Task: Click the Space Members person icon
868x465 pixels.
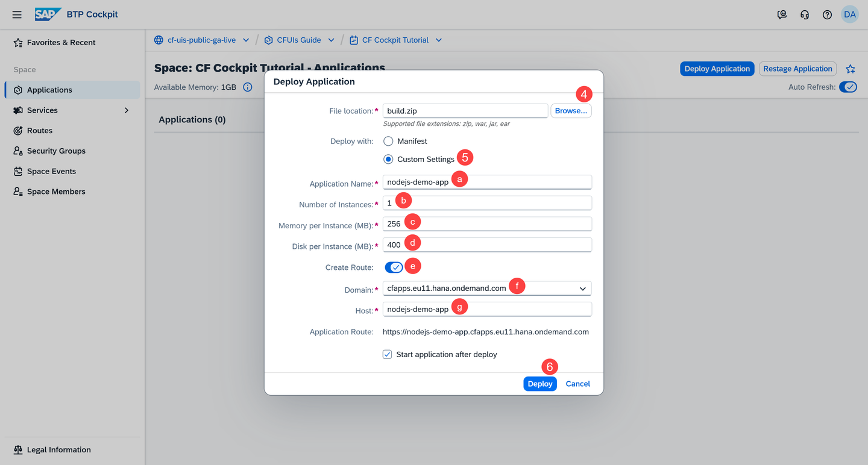Action: pyautogui.click(x=18, y=192)
